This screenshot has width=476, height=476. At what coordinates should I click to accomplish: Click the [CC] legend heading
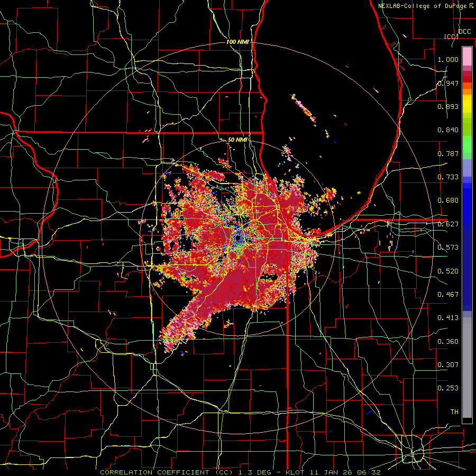tap(451, 36)
